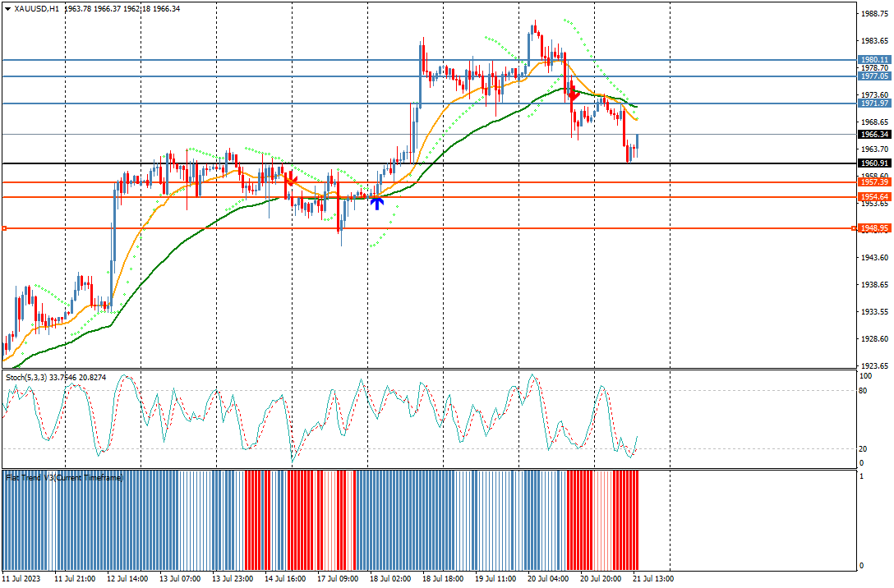
Task: Click the 20 Jul 04:00 time axis label
Action: point(548,579)
